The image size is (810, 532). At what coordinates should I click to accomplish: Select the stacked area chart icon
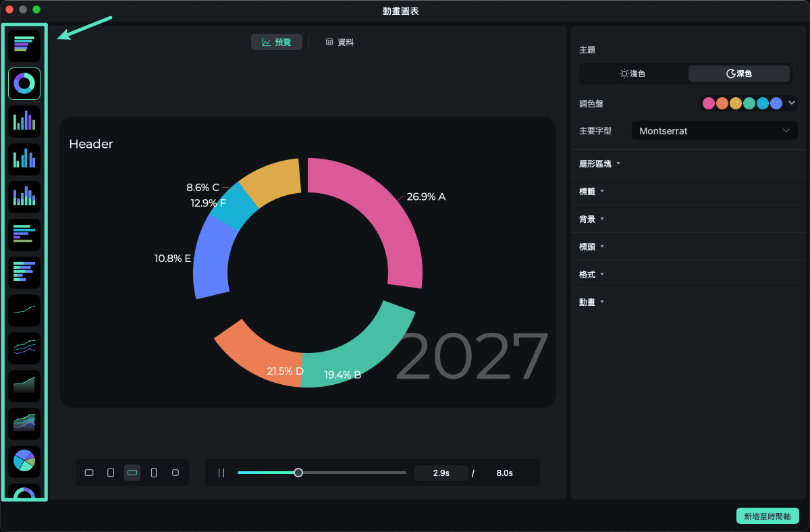point(24,423)
